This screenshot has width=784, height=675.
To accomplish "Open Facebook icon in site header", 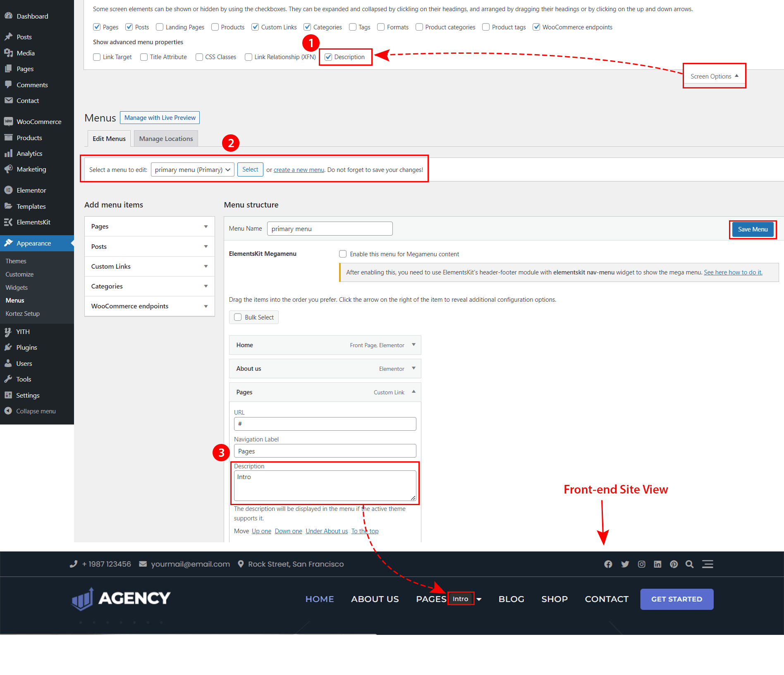I will click(608, 564).
